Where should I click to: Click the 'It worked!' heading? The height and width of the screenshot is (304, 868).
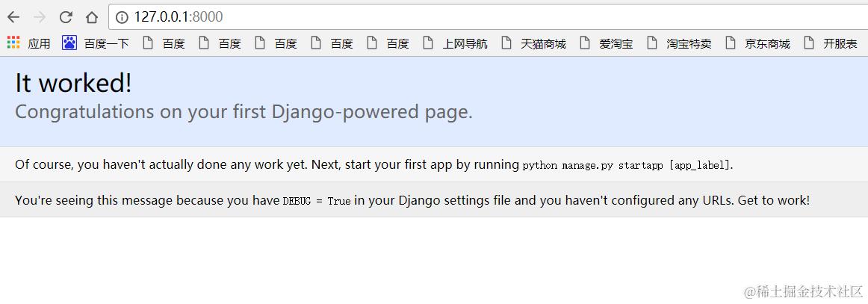[74, 83]
